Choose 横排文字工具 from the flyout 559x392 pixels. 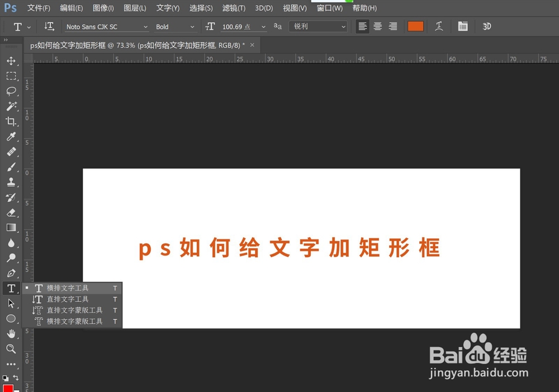tap(72, 288)
